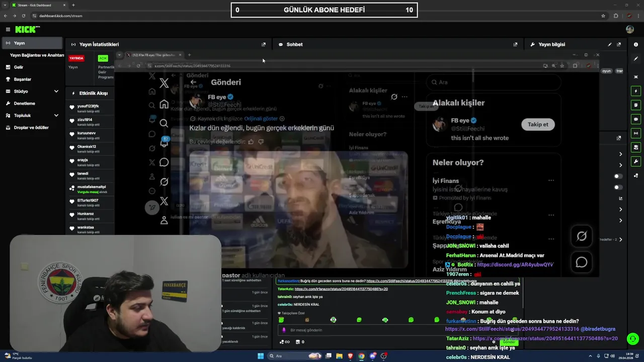Toggle the note widget icon in right toolbar
The height and width of the screenshot is (362, 644).
tap(636, 105)
